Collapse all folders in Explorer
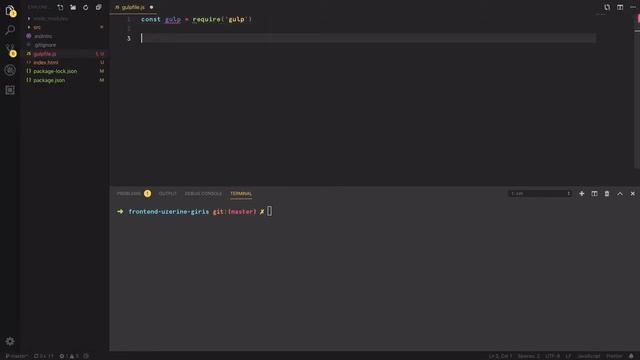Image resolution: width=640 pixels, height=360 pixels. [x=99, y=7]
